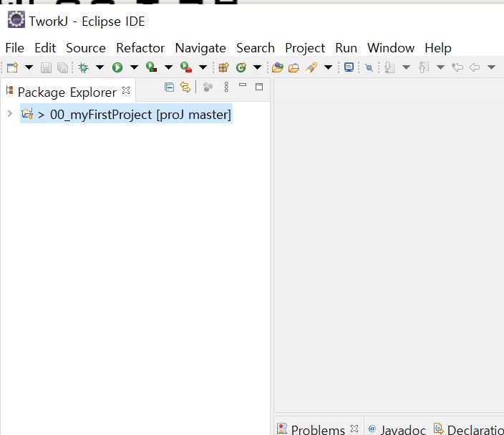Screen dimensions: 504x435
Task: Open the Navigate menu
Action: [x=200, y=48]
